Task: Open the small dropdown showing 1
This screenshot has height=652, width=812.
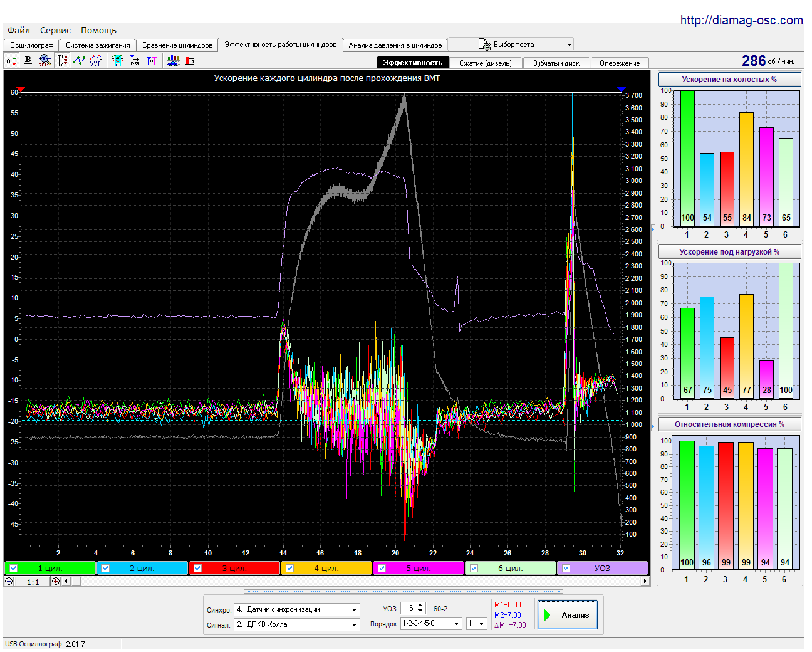Action: click(482, 624)
